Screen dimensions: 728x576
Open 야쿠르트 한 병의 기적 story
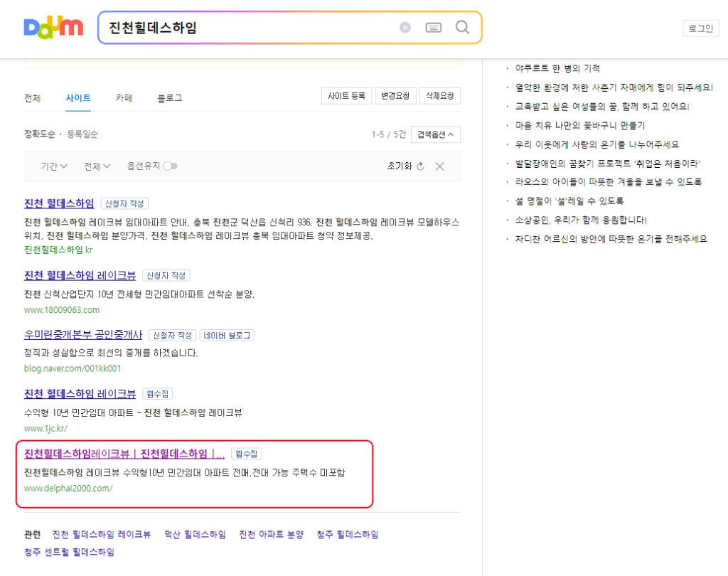557,68
